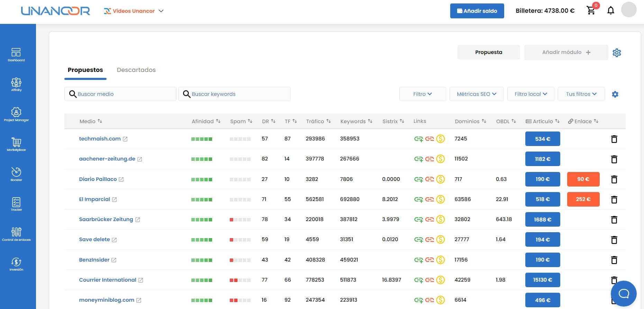
Task: Open external link icon next to El Imparcial
Action: [x=115, y=200]
